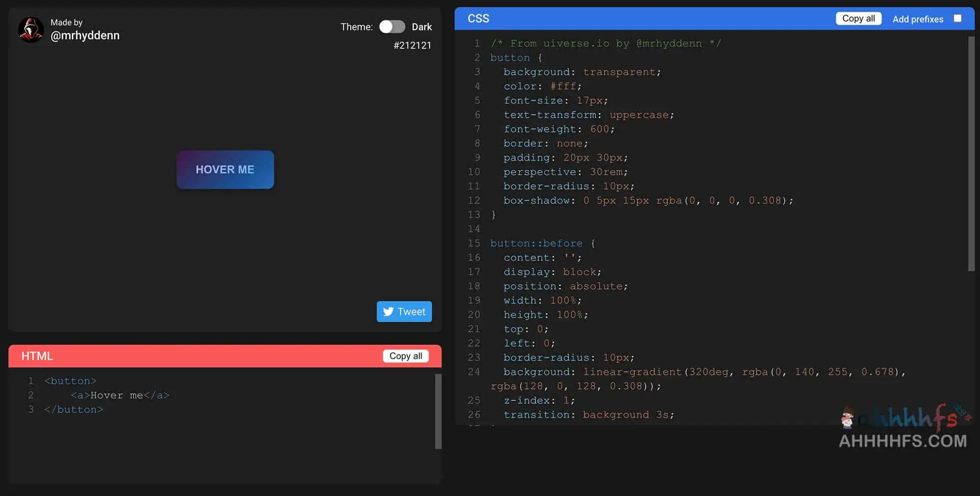Click the CSS editor vertical scrollbar

(971, 153)
